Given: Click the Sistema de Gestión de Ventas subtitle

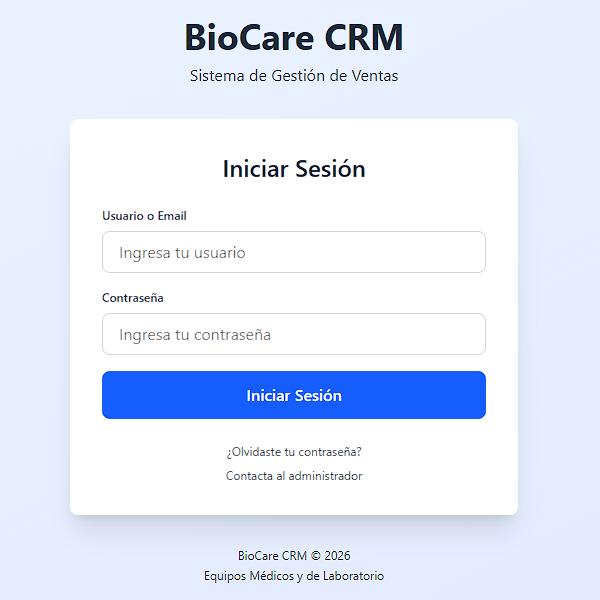Looking at the screenshot, I should tap(294, 76).
